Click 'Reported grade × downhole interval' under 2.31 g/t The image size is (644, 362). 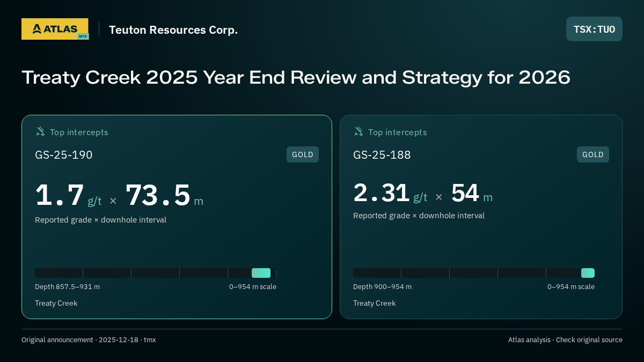pyautogui.click(x=419, y=216)
